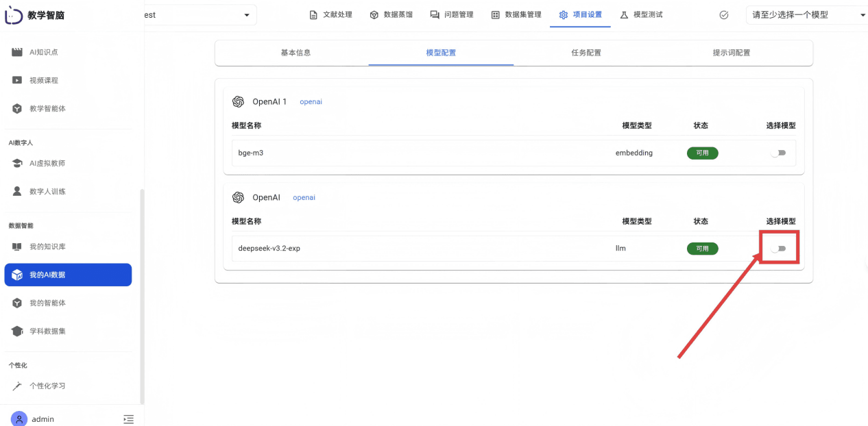Go to 项目设置 in top navigation
This screenshot has width=868, height=426.
(580, 14)
